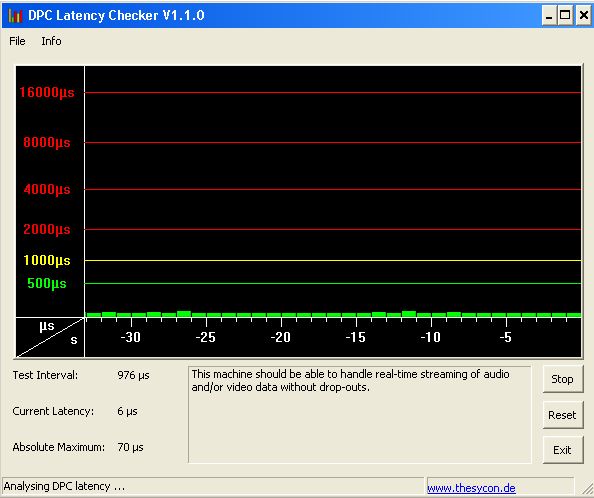Image resolution: width=594 pixels, height=498 pixels.
Task: Maximize the DPC Latency Checker window
Action: point(565,16)
